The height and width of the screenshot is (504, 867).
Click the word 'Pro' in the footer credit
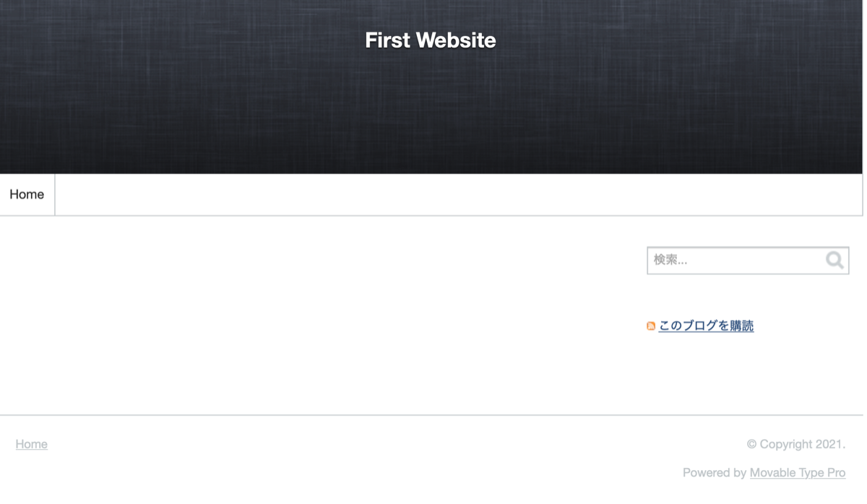[x=837, y=472]
